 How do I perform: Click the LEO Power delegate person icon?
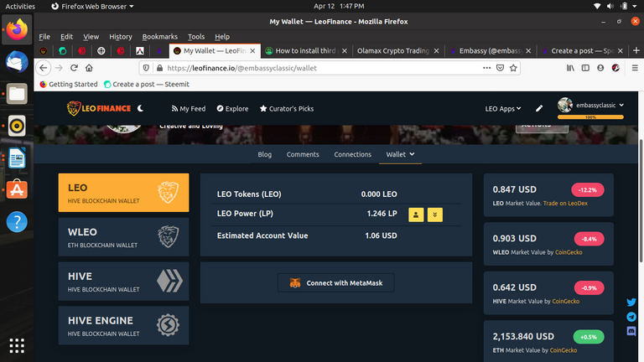tap(416, 215)
